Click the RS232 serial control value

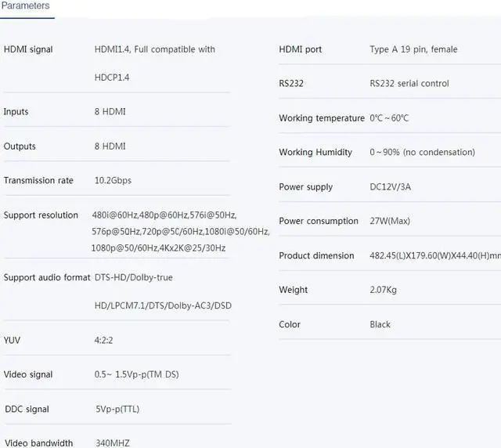point(409,84)
